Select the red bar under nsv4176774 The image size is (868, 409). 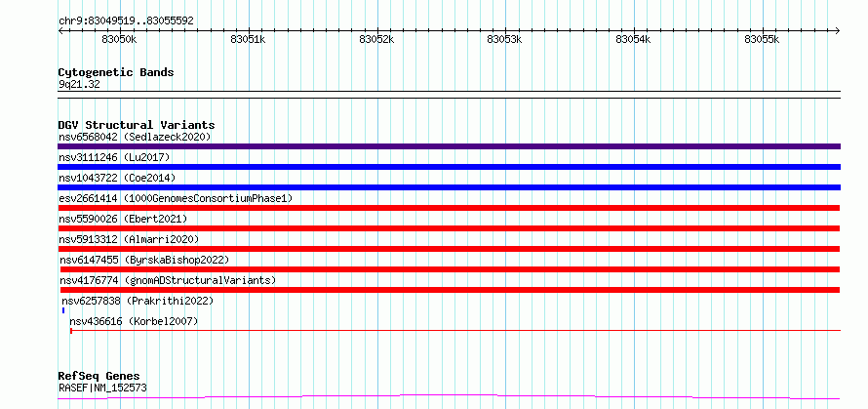click(450, 290)
